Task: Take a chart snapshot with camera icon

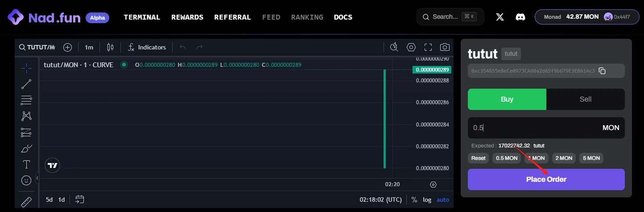Action: point(445,47)
